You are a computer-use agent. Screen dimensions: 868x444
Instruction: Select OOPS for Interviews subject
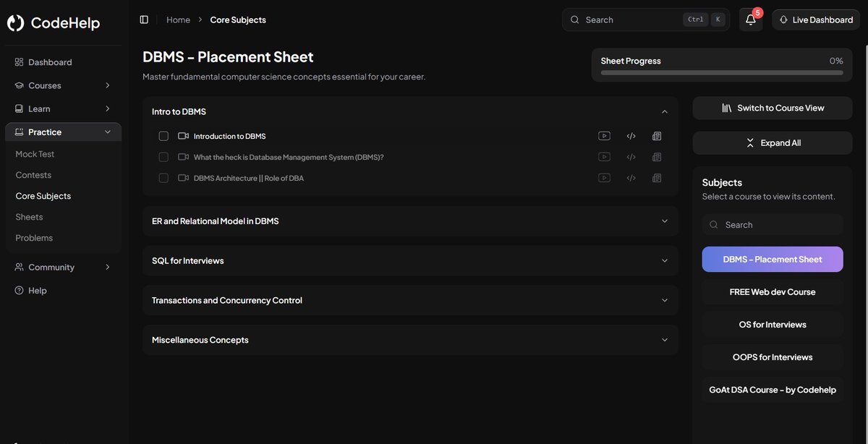pyautogui.click(x=773, y=357)
